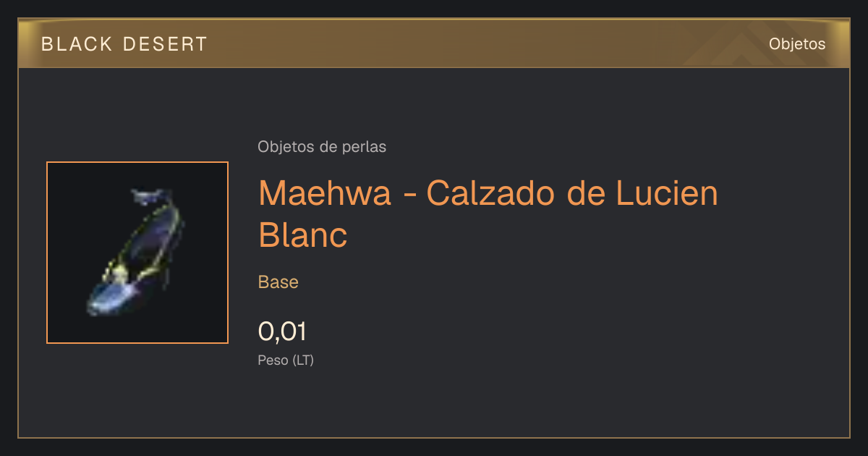The height and width of the screenshot is (456, 868).
Task: Click the word DESERT in the header
Action: click(x=166, y=44)
